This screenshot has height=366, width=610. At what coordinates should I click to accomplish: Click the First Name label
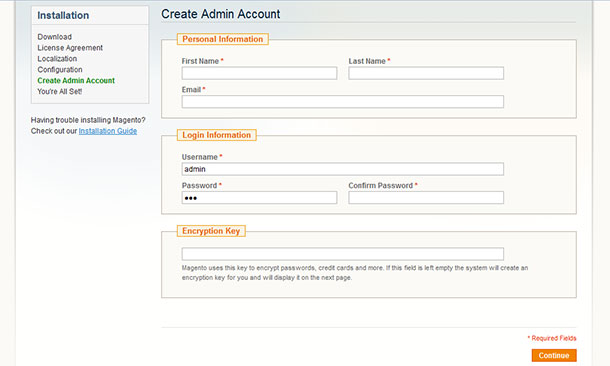pyautogui.click(x=202, y=61)
